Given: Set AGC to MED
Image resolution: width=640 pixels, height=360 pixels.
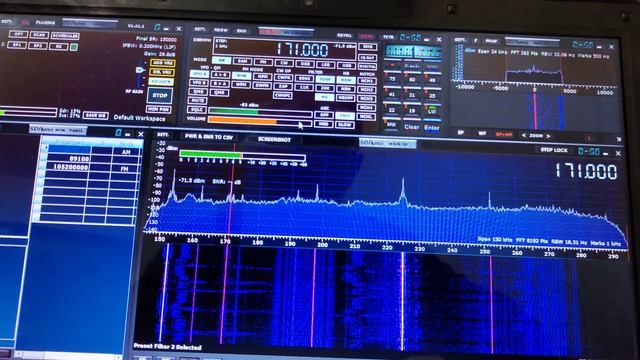Looking at the screenshot, I should point(324,124).
